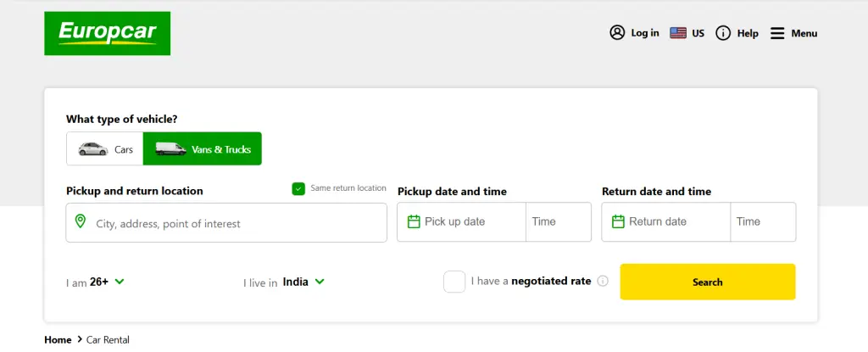This screenshot has width=868, height=352.
Task: Click the return date calendar icon
Action: point(618,221)
